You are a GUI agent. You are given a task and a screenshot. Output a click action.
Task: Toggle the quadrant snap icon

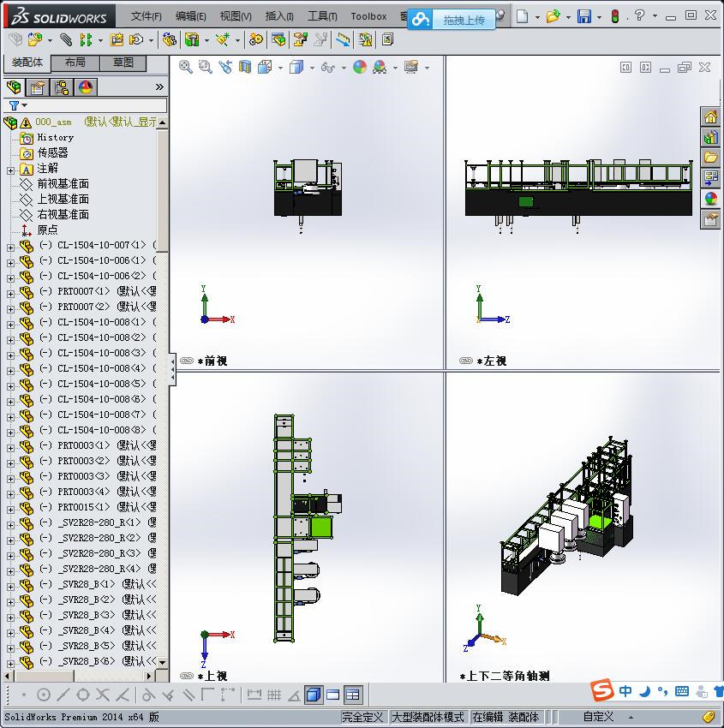pyautogui.click(x=82, y=695)
